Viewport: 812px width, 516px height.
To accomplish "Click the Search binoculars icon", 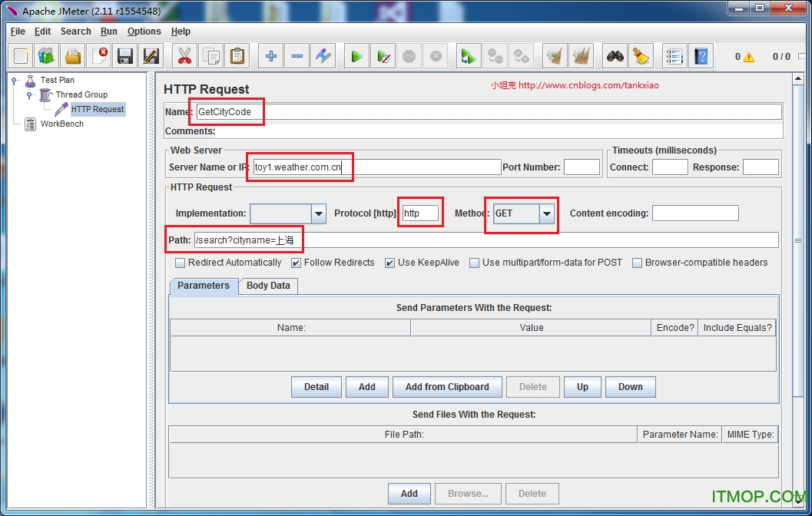I will click(x=615, y=56).
